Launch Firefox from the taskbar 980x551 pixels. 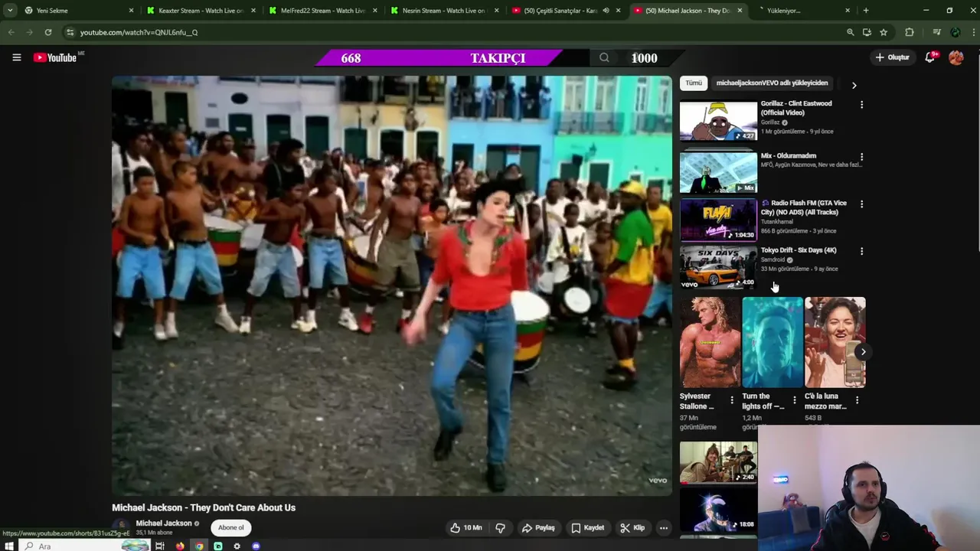[x=180, y=546]
